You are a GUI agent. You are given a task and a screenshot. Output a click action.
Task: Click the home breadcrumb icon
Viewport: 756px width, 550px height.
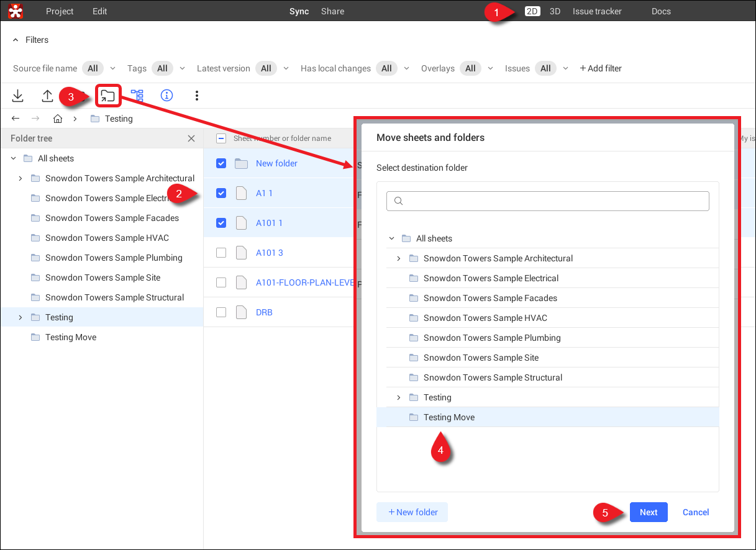tap(58, 119)
